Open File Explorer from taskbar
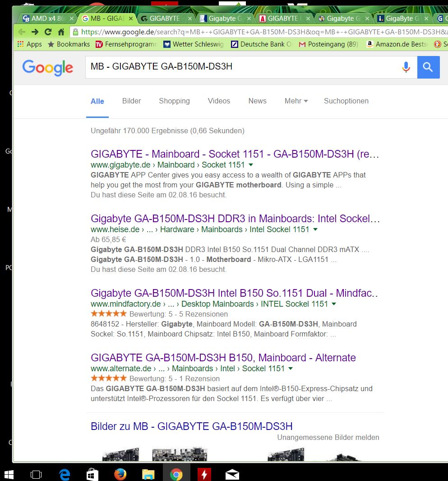448x481 pixels. tap(148, 475)
